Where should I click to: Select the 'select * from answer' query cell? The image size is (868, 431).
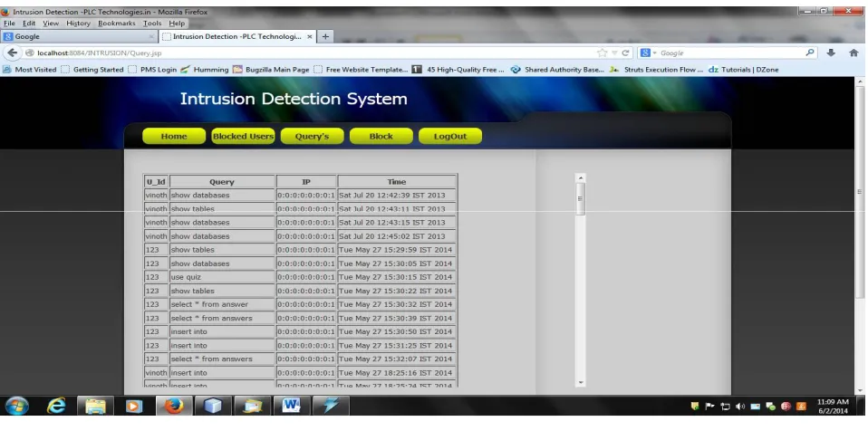coord(222,304)
